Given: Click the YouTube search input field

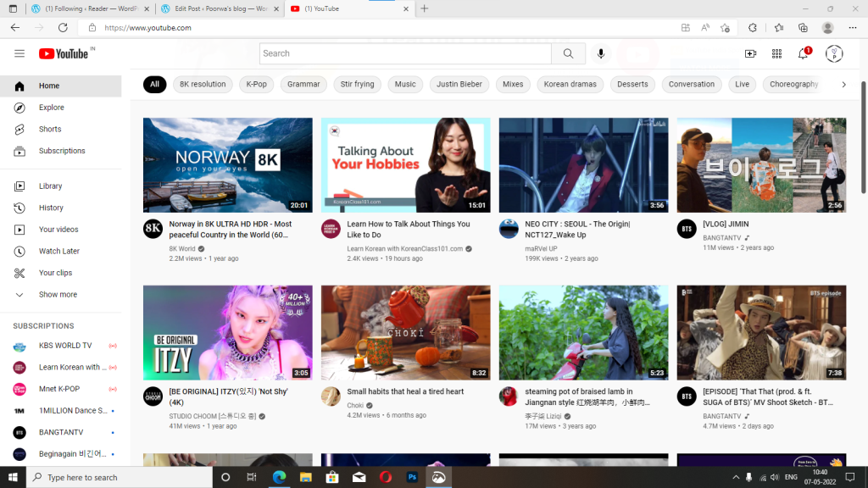Looking at the screenshot, I should coord(405,53).
